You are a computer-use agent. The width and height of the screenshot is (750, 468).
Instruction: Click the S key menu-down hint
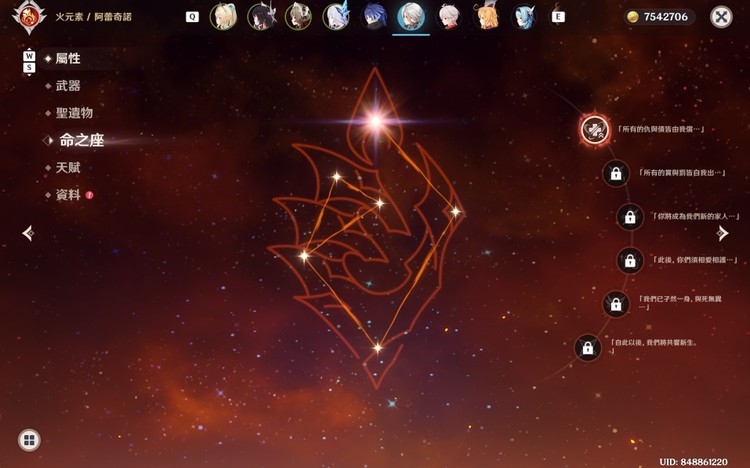pyautogui.click(x=29, y=67)
